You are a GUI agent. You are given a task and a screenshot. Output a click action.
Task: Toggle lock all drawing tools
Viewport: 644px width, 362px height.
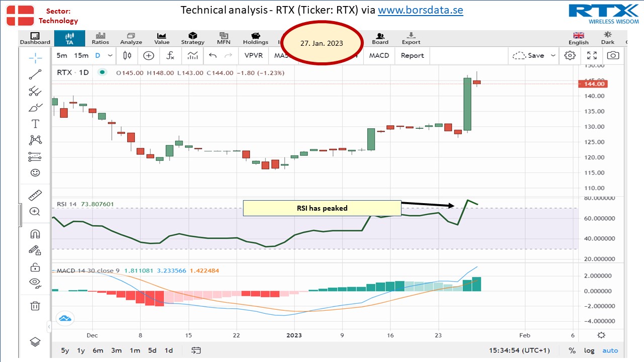[35, 266]
